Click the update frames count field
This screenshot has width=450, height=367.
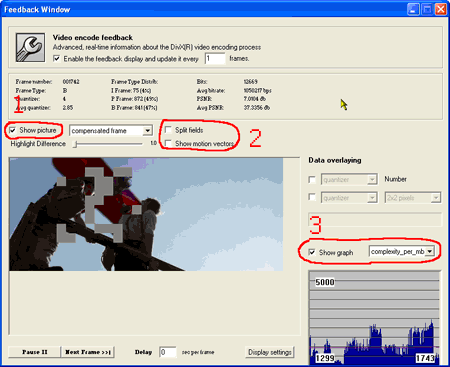pyautogui.click(x=215, y=59)
